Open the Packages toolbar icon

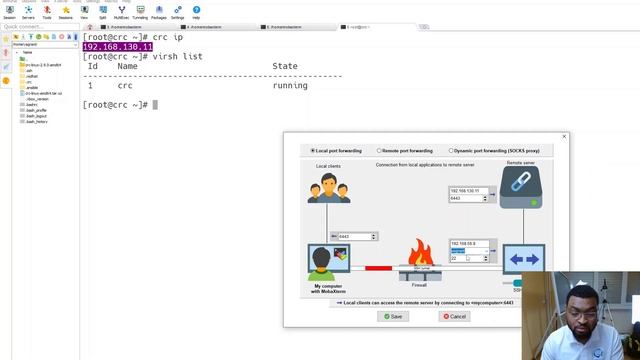(x=159, y=12)
